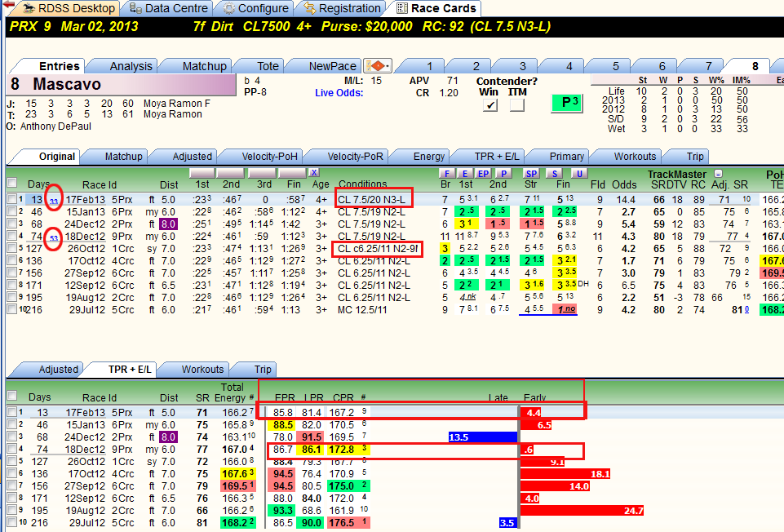Click the F pace filter button
Viewport: 784px width, 532px height.
(x=446, y=174)
